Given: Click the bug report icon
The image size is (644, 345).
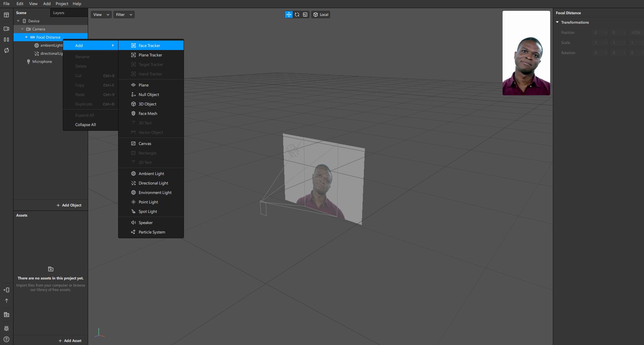Looking at the screenshot, I should pos(6,328).
